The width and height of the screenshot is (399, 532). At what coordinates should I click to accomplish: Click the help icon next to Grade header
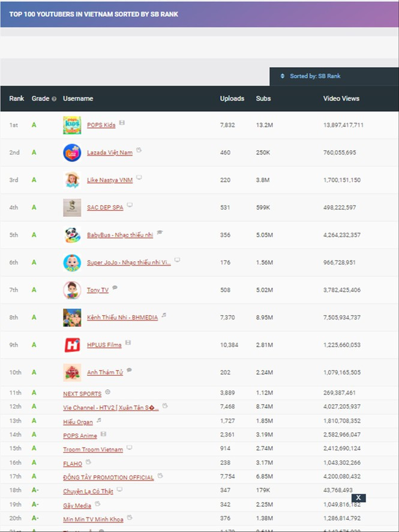54,99
